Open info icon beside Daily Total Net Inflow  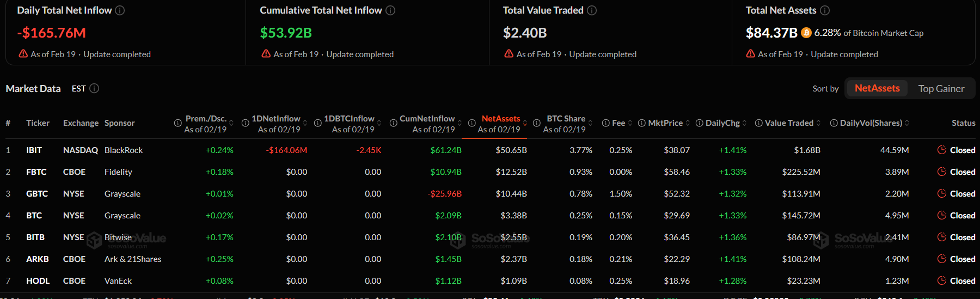(x=120, y=10)
